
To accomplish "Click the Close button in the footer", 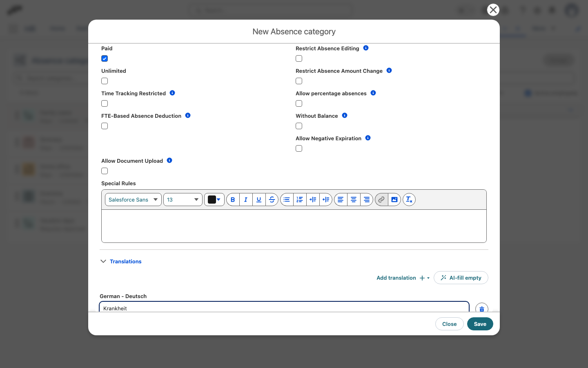I will [450, 324].
